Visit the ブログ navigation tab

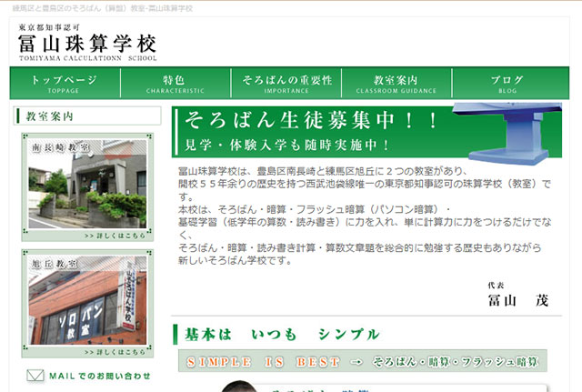coord(507,83)
